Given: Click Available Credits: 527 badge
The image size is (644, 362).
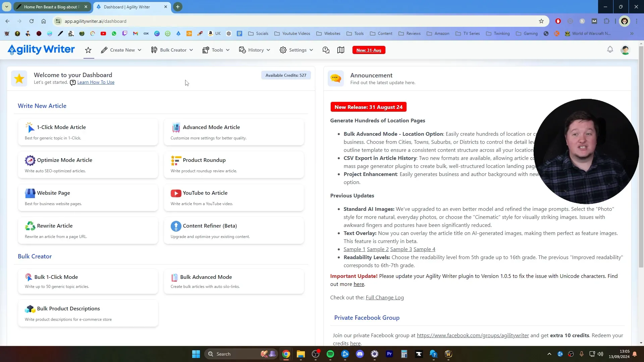Looking at the screenshot, I should [x=286, y=75].
